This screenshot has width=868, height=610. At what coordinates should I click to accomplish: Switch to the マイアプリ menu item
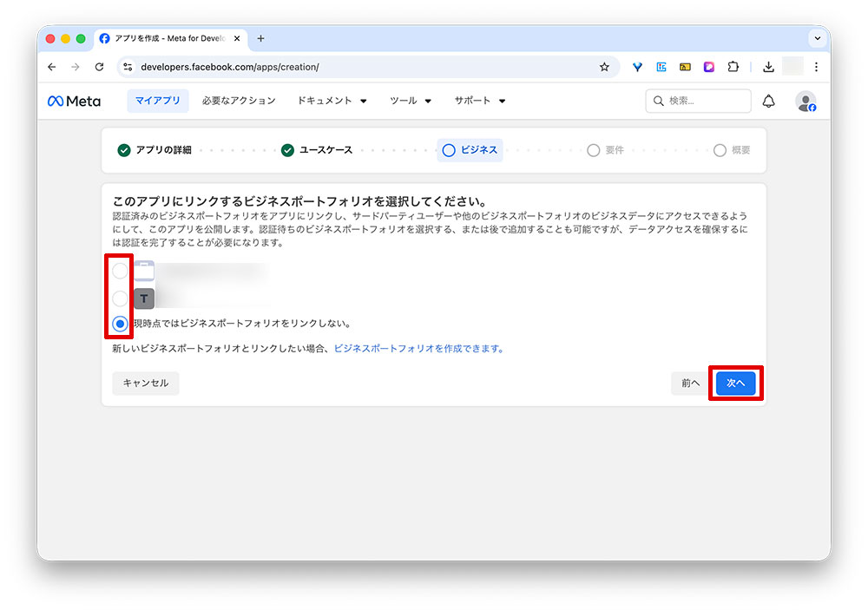[x=157, y=101]
